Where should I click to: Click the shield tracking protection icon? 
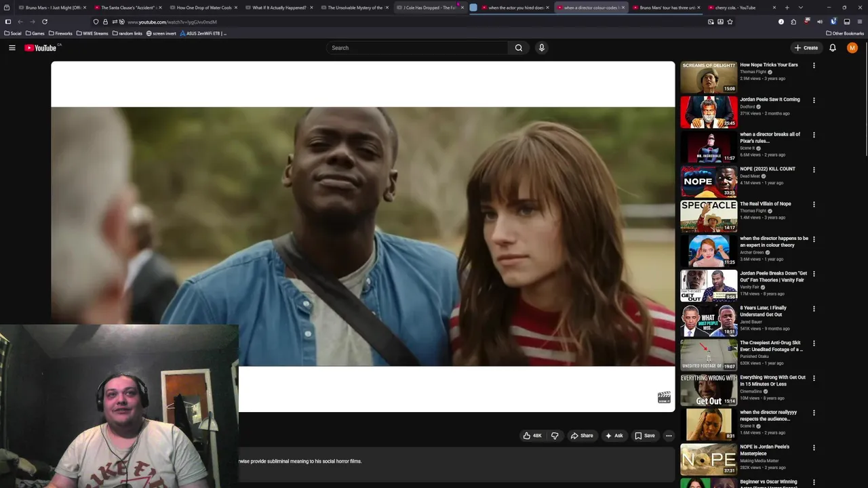tap(96, 22)
